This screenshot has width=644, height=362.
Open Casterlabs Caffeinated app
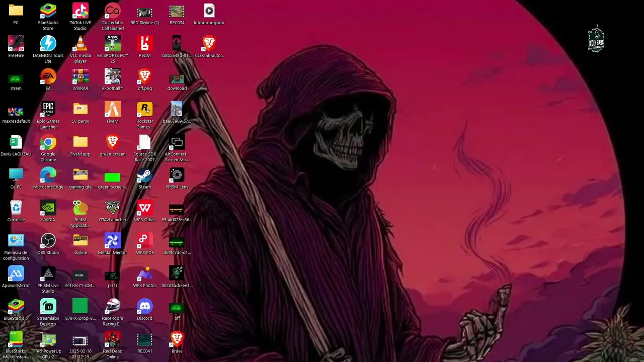coord(113,11)
